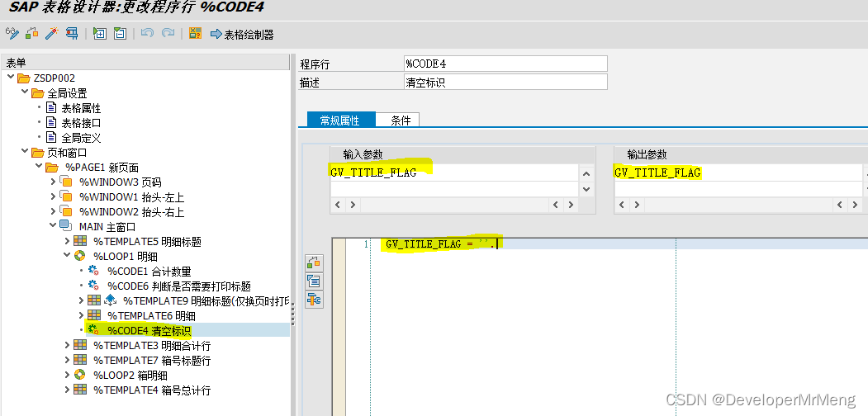The image size is (868, 416).
Task: Click scroll-up arrow of 输入参数 list
Action: point(586,173)
